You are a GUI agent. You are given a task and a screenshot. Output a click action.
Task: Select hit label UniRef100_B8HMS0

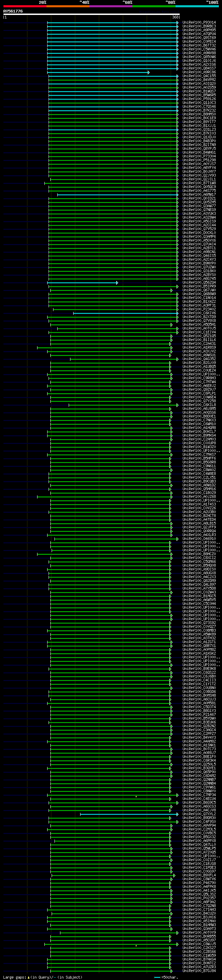[x=199, y=114]
